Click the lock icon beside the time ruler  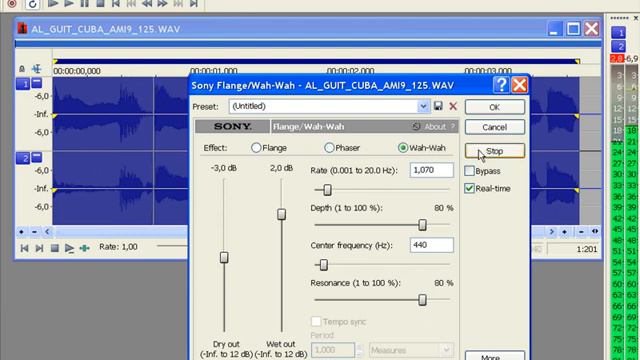[x=22, y=69]
